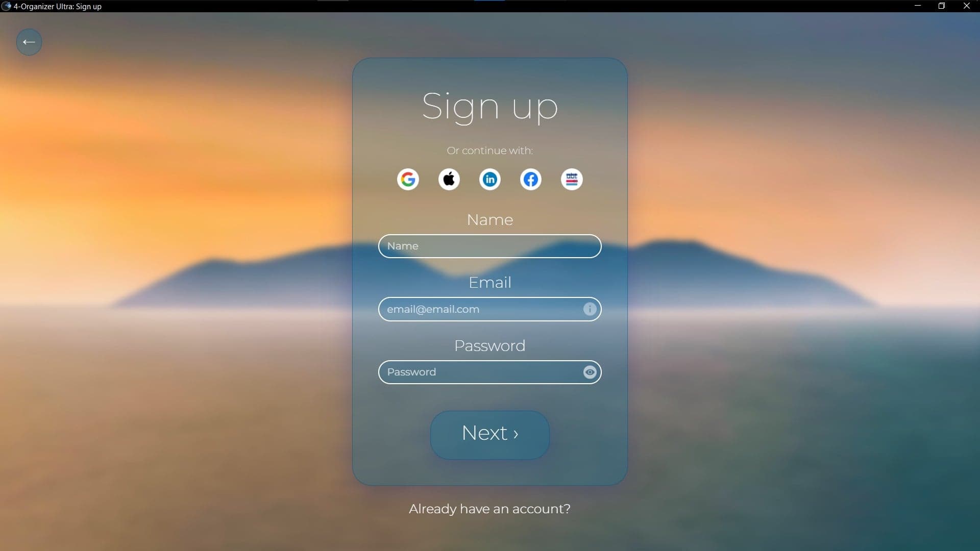Screen dimensions: 980x551
Task: Sign up with fifth provider icon
Action: pyautogui.click(x=572, y=179)
